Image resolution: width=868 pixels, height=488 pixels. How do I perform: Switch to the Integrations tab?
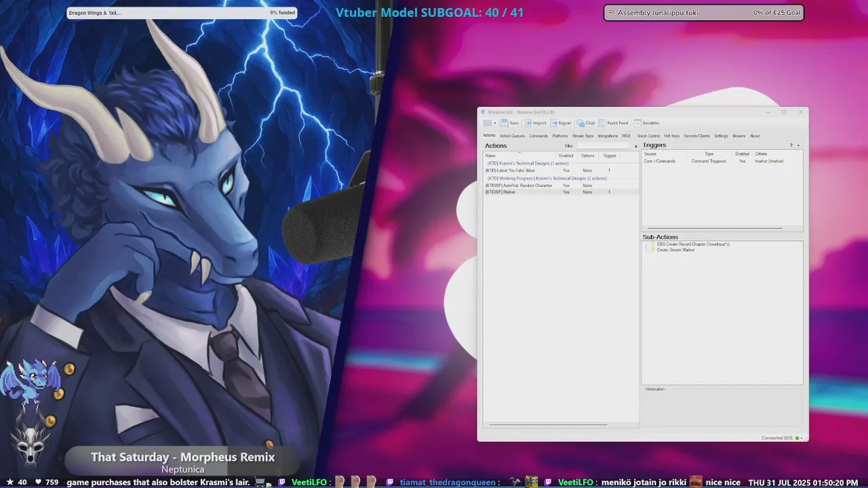pyautogui.click(x=608, y=136)
